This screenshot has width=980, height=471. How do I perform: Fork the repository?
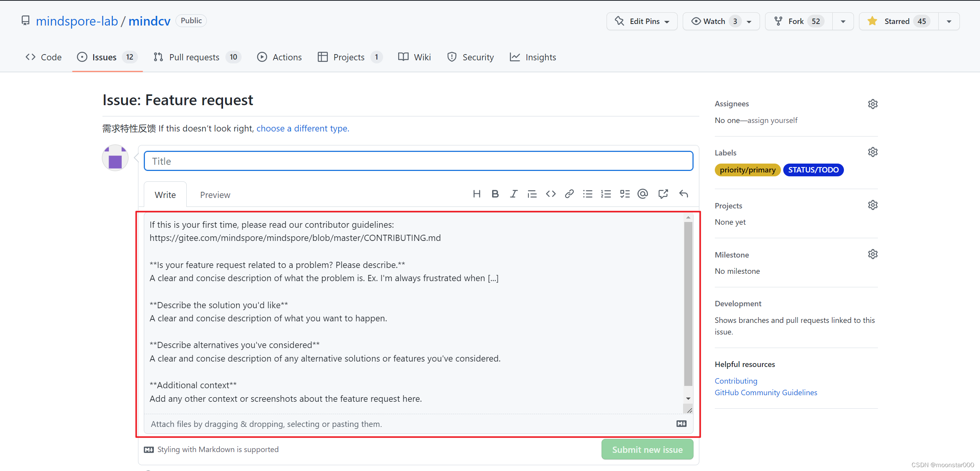click(x=799, y=21)
